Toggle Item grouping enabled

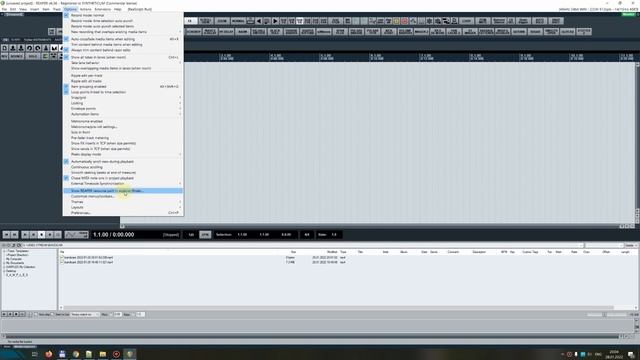point(123,87)
